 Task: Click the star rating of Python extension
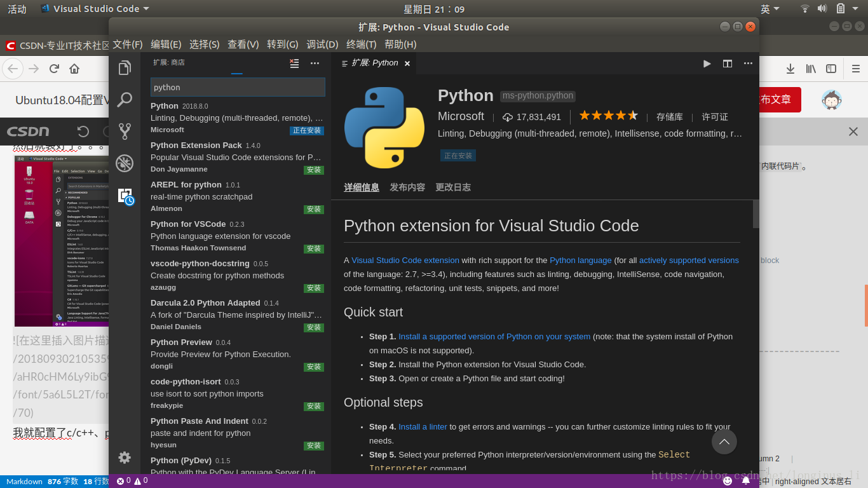coord(608,116)
